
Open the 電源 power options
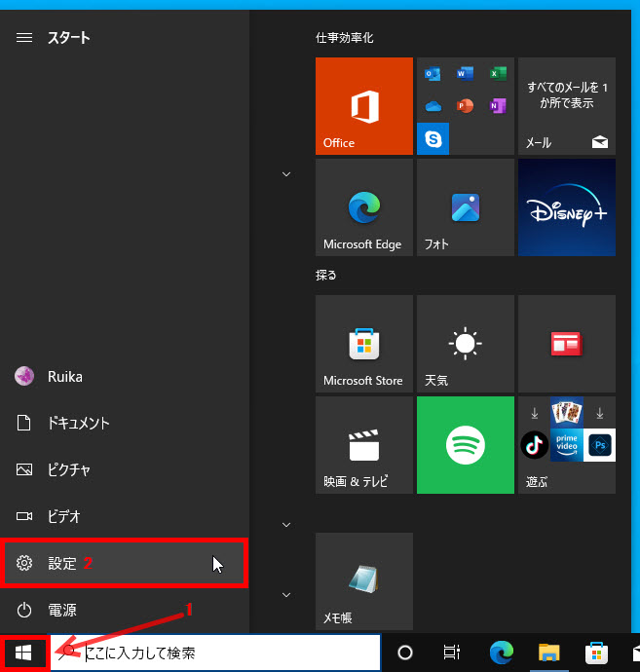(62, 611)
